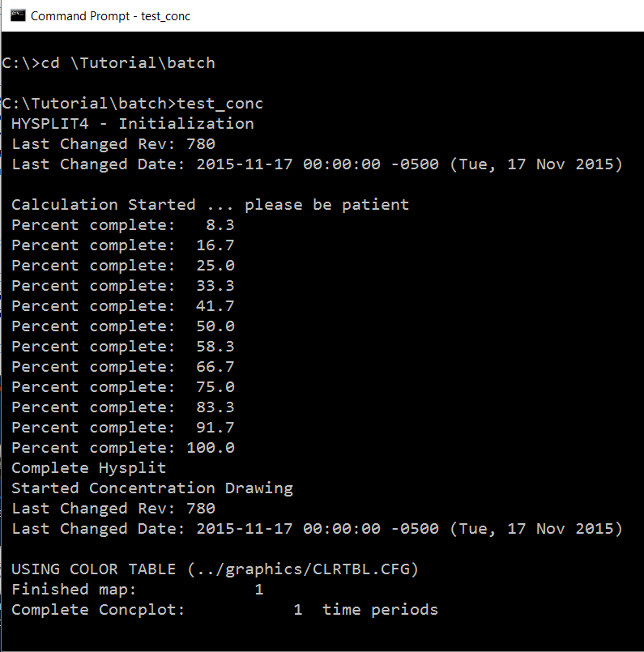Click the 'Percent complete: 50.0' line

123,326
